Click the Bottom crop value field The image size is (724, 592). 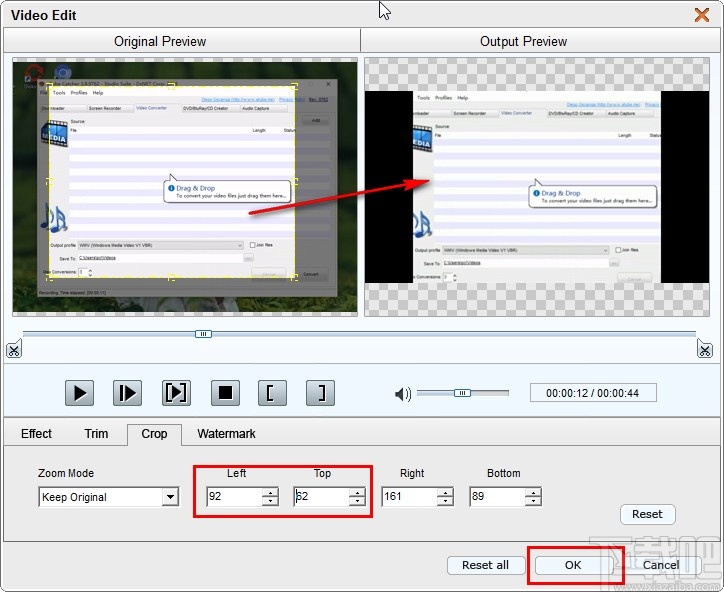click(497, 496)
